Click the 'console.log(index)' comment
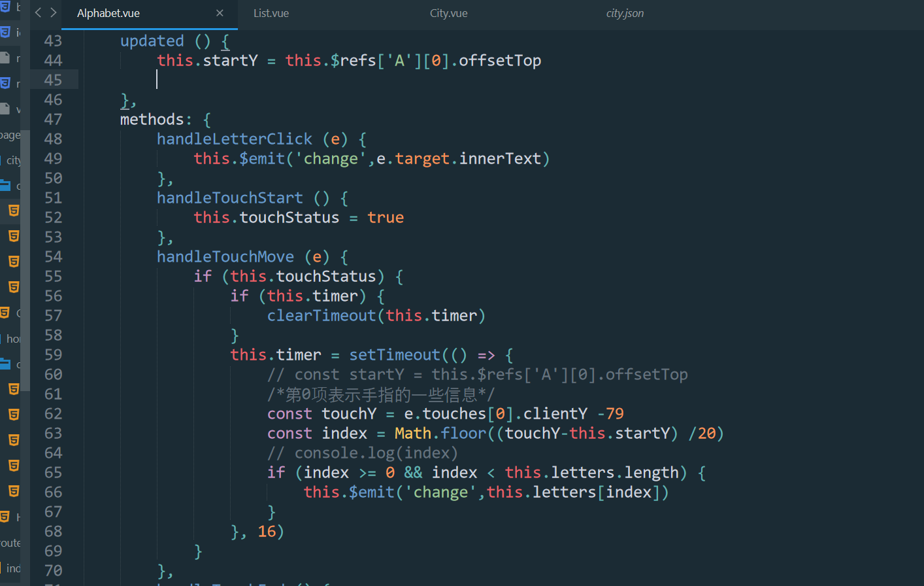 tap(363, 453)
